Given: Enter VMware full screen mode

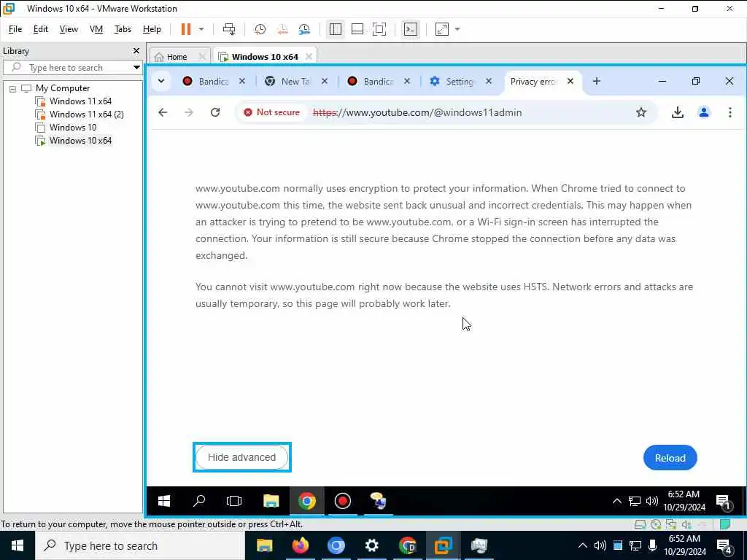Looking at the screenshot, I should pyautogui.click(x=379, y=29).
